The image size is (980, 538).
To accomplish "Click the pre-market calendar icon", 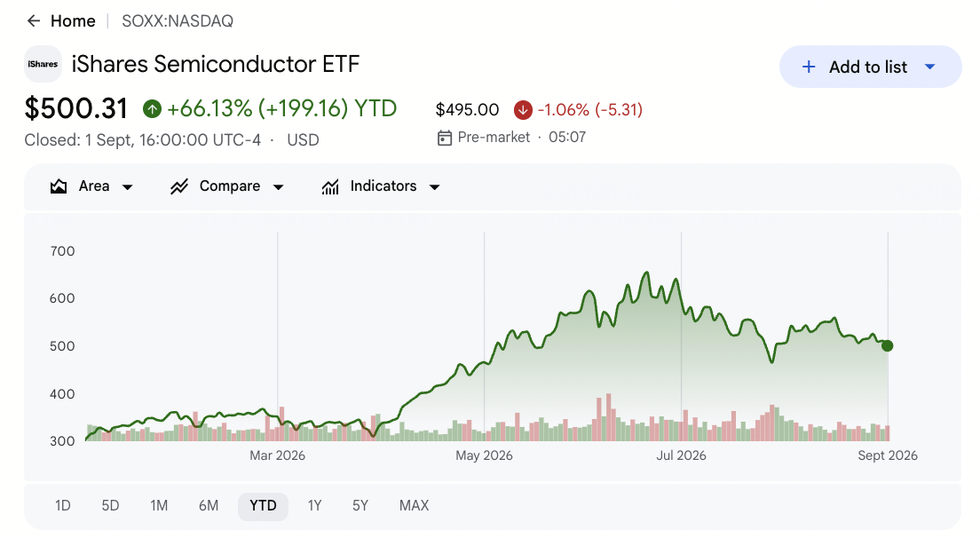I will tap(445, 138).
